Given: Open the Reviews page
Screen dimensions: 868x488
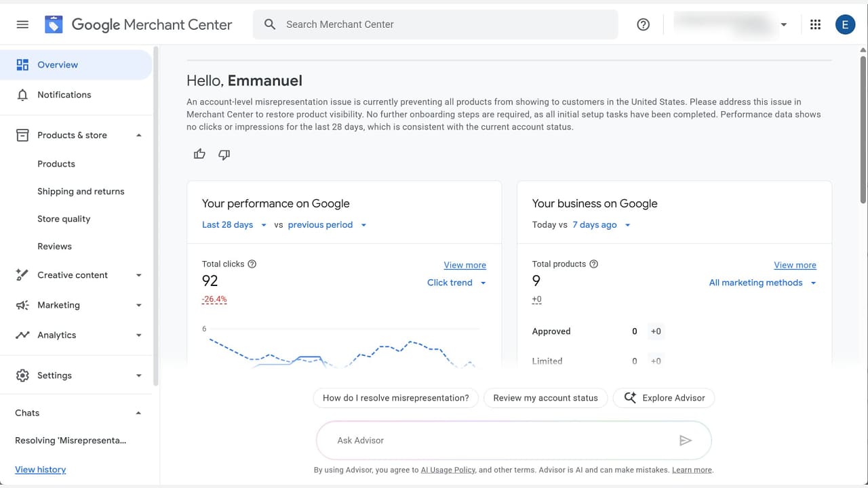Looking at the screenshot, I should [54, 247].
